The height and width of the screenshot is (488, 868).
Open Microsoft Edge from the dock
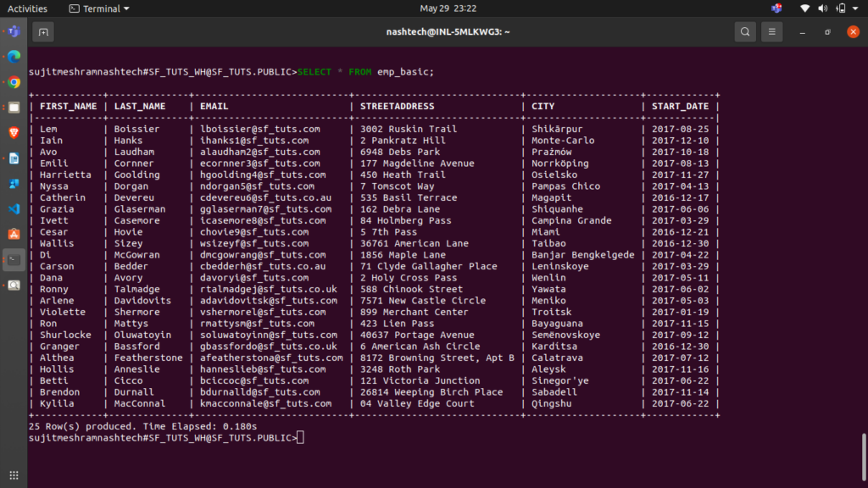tap(14, 58)
